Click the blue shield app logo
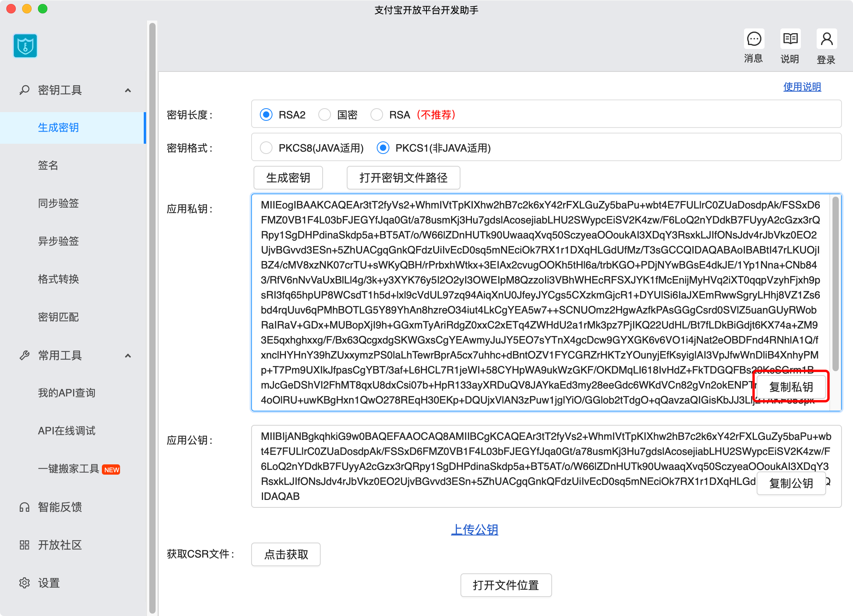This screenshot has width=853, height=616. (25, 46)
